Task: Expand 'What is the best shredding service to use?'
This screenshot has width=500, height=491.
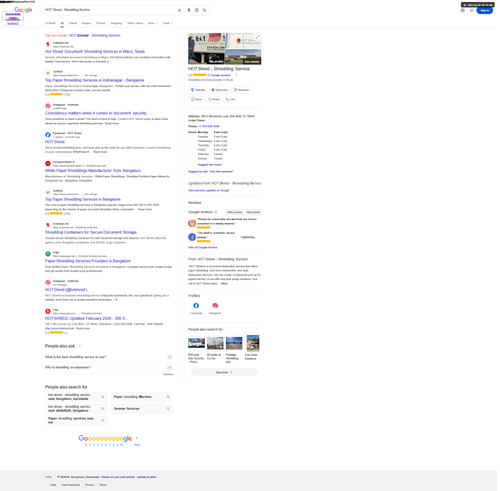Action: pyautogui.click(x=109, y=357)
